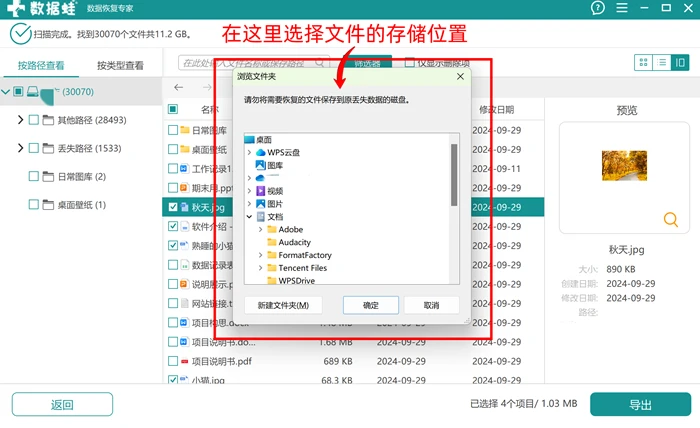Screen dimensions: 700x428
Task: Switch to list view layout
Action: click(x=662, y=62)
